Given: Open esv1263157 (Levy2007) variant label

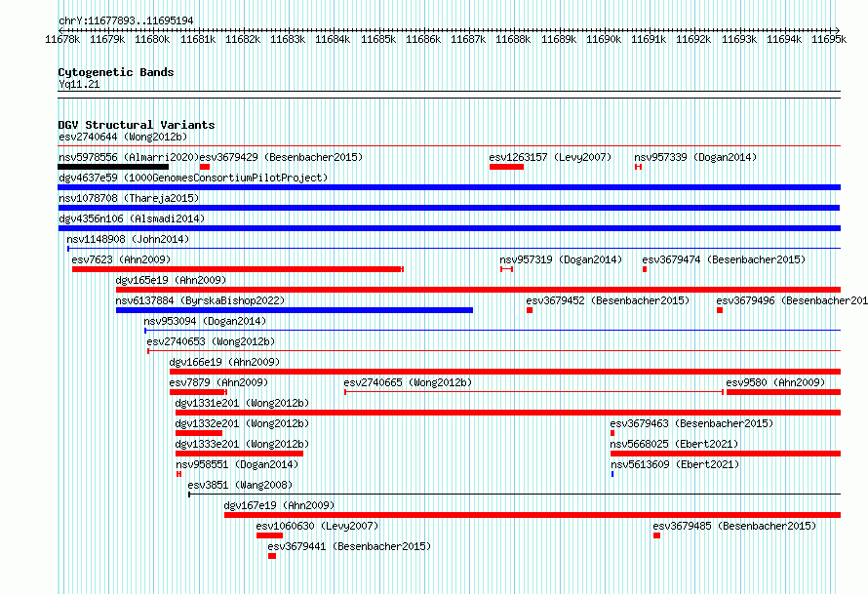Looking at the screenshot, I should click(550, 157).
